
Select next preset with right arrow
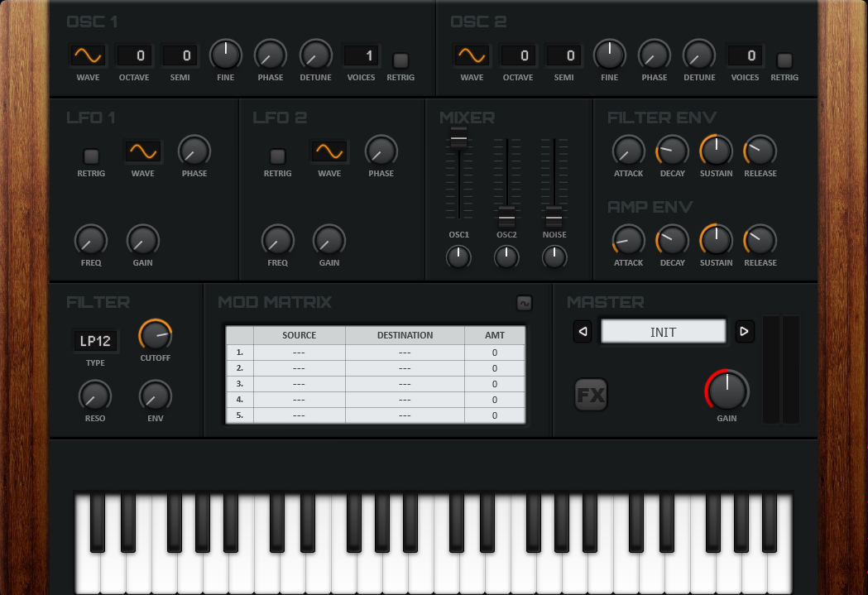(x=745, y=332)
